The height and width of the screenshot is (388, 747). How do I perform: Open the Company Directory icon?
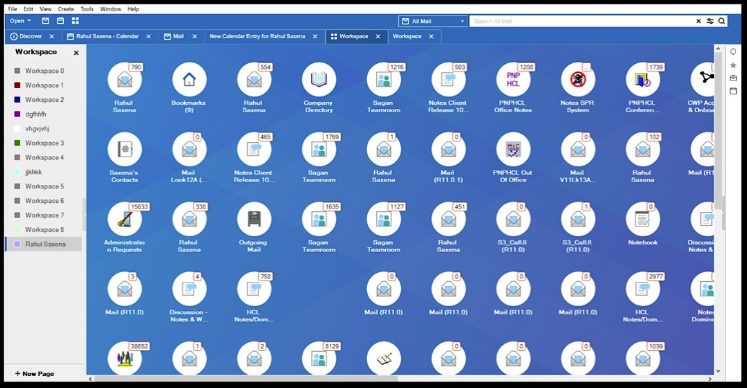[x=319, y=80]
